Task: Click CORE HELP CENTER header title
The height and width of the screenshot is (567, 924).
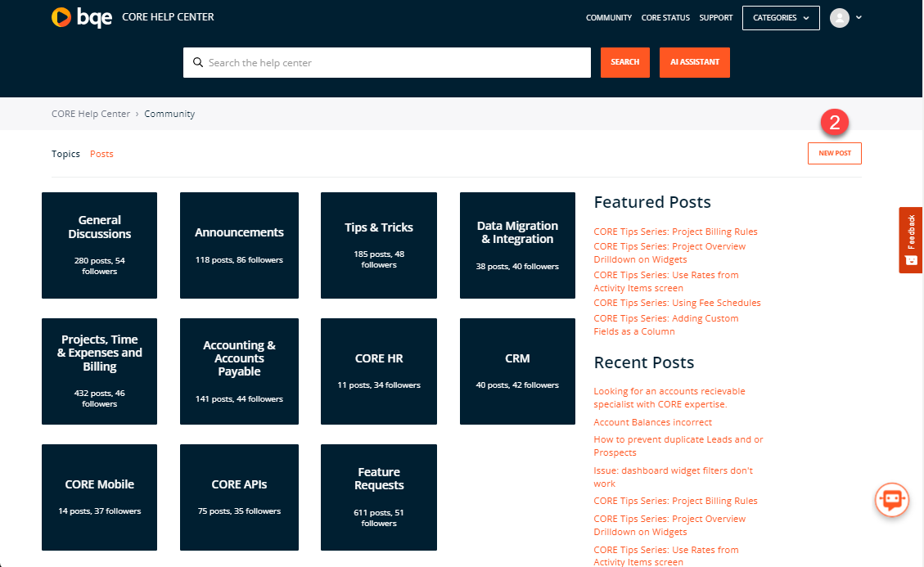Action: click(x=168, y=17)
